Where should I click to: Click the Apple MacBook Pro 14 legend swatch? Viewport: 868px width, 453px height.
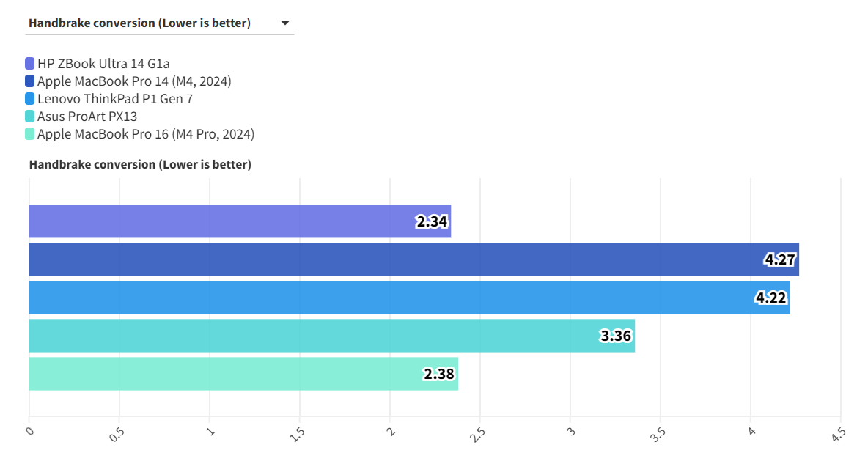30,81
